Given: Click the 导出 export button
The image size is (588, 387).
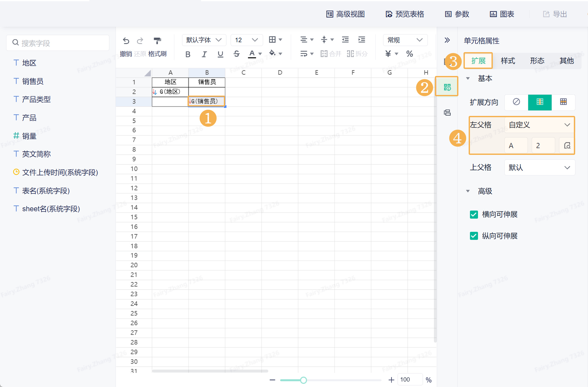Looking at the screenshot, I should click(555, 14).
